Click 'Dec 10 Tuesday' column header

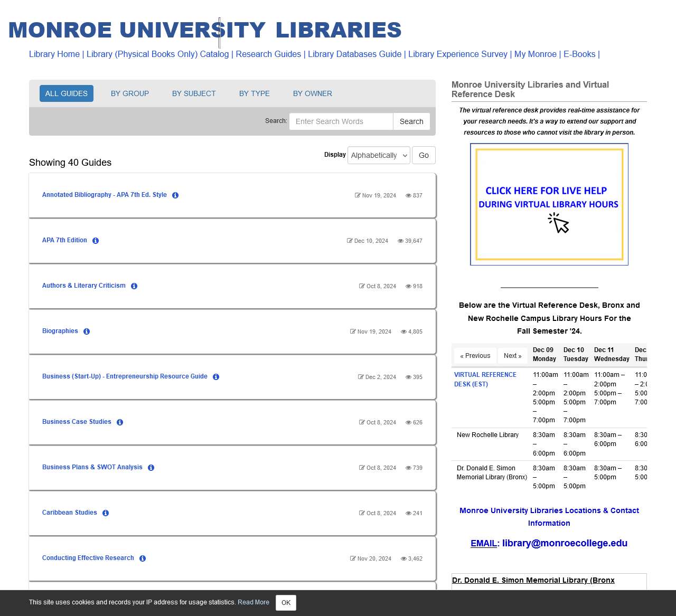click(x=576, y=354)
